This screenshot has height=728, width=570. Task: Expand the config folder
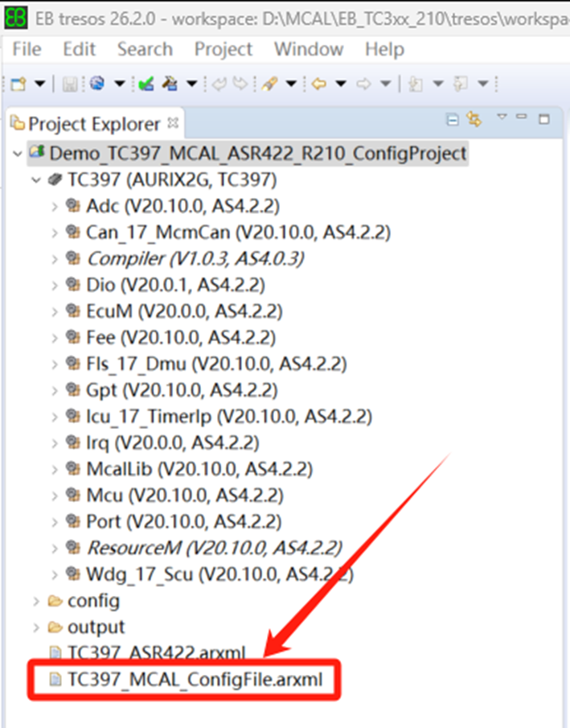(36, 601)
